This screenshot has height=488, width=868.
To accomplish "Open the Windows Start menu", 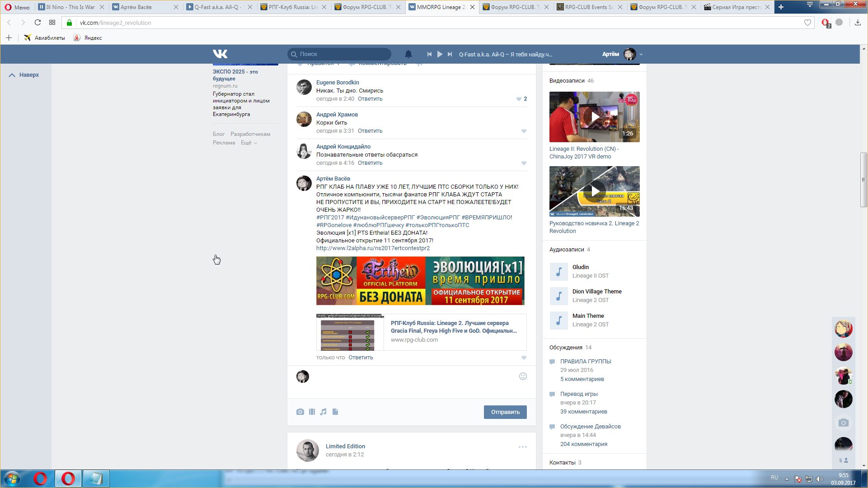I will pyautogui.click(x=12, y=479).
